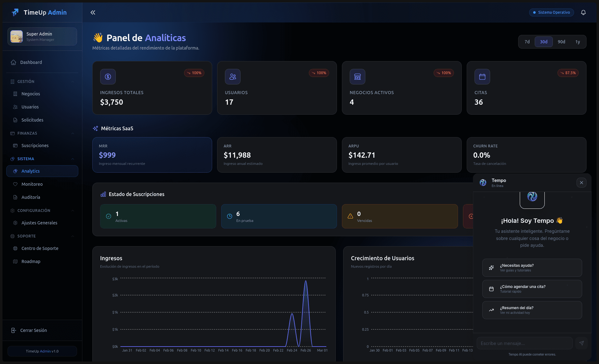
Task: Click the storefront icon on Negocios Activos card
Action: point(357,77)
